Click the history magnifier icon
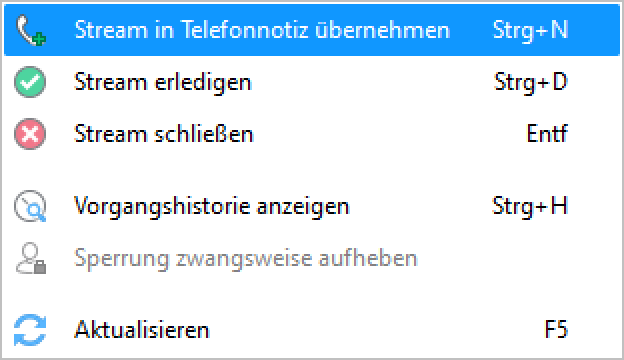The height and width of the screenshot is (360, 624). pos(30,206)
